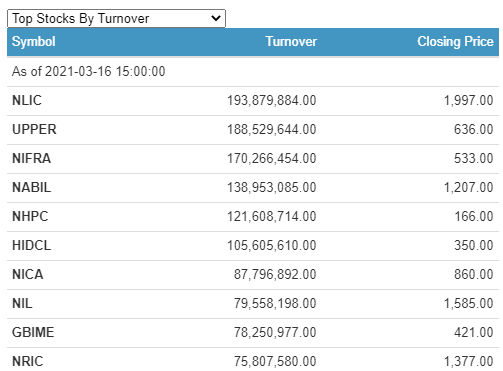This screenshot has width=503, height=371.
Task: Open the NABIL stock symbol
Action: tap(32, 187)
